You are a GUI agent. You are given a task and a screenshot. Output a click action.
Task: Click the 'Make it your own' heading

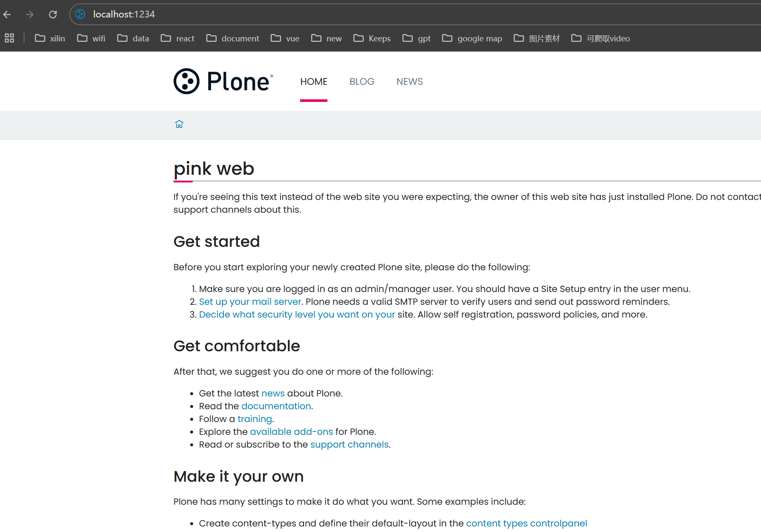239,477
